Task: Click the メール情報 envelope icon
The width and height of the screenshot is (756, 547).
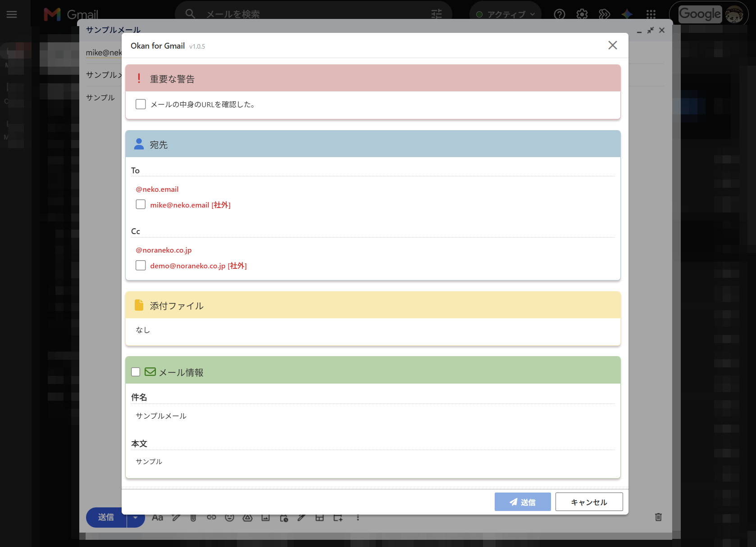Action: click(x=150, y=372)
